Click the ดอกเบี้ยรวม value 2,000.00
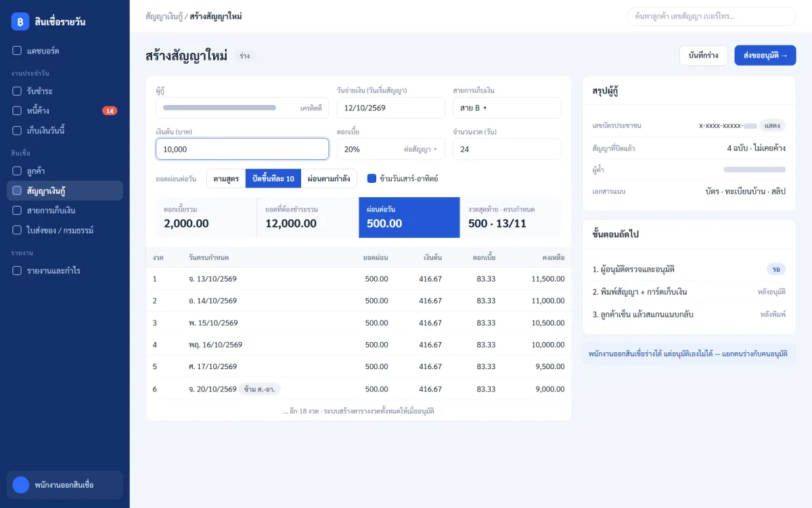Screen dimensions: 812x508 point(186,224)
